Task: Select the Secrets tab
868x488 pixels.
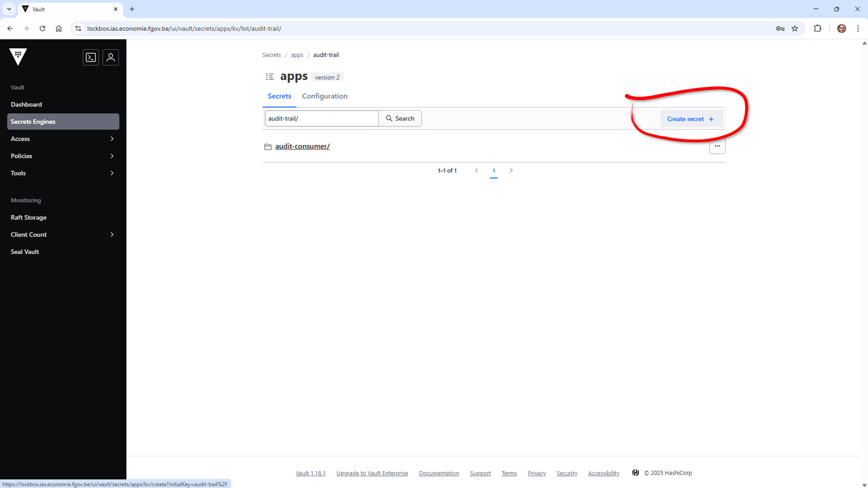Action: (279, 96)
